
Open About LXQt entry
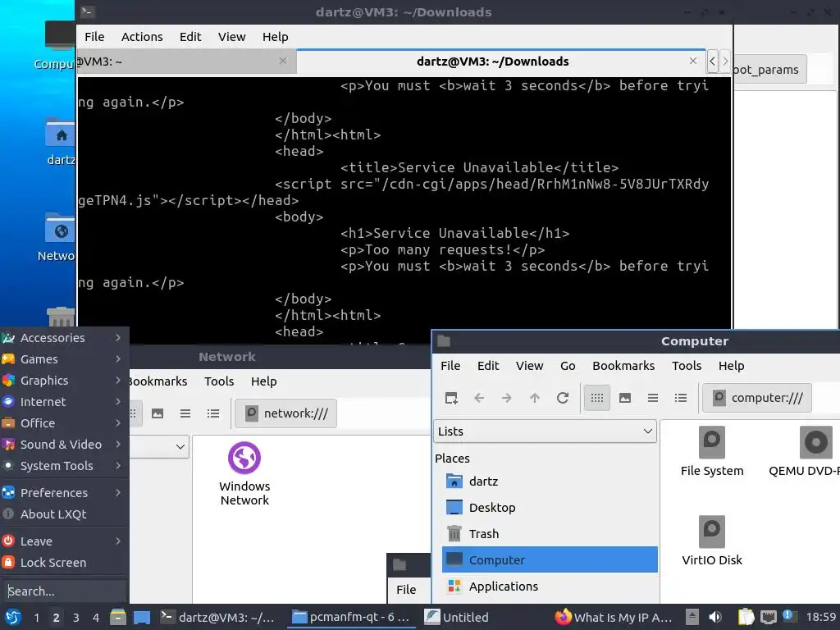[x=64, y=514]
